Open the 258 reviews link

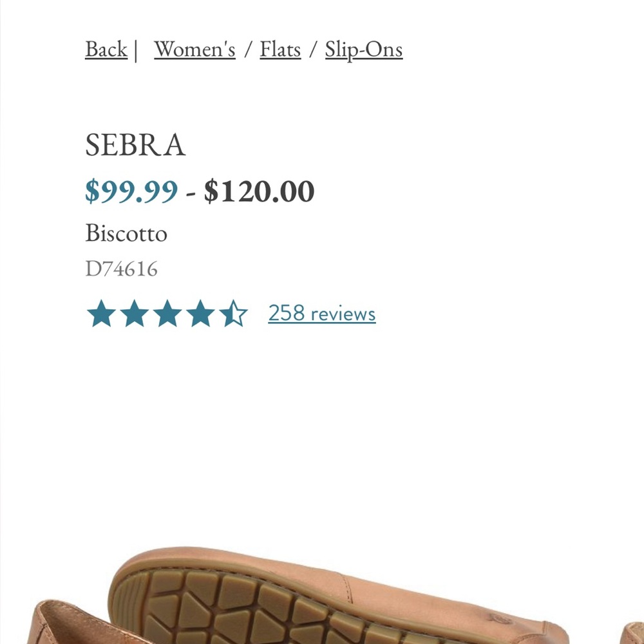(x=321, y=314)
